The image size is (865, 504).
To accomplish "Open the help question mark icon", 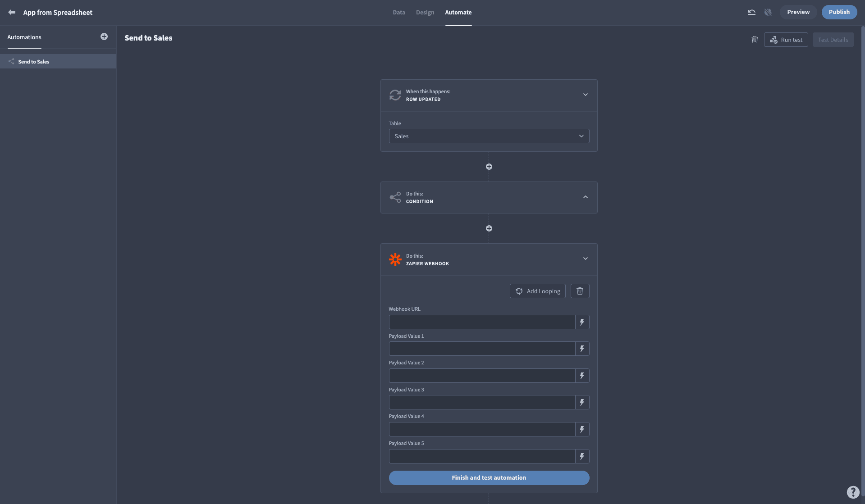I will coord(853,492).
